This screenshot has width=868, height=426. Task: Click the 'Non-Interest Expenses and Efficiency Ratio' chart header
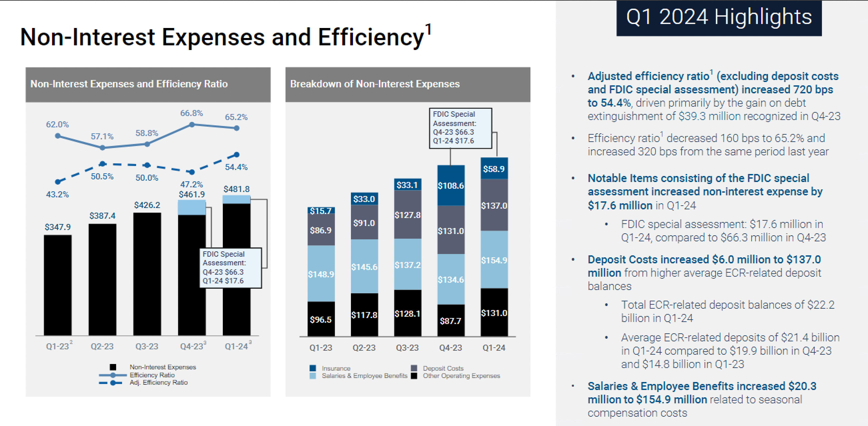(x=148, y=84)
